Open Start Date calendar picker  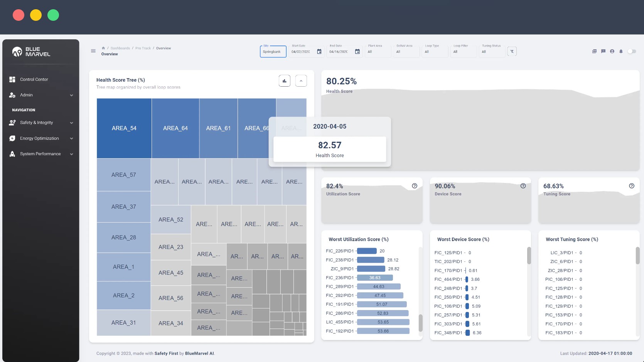(319, 52)
